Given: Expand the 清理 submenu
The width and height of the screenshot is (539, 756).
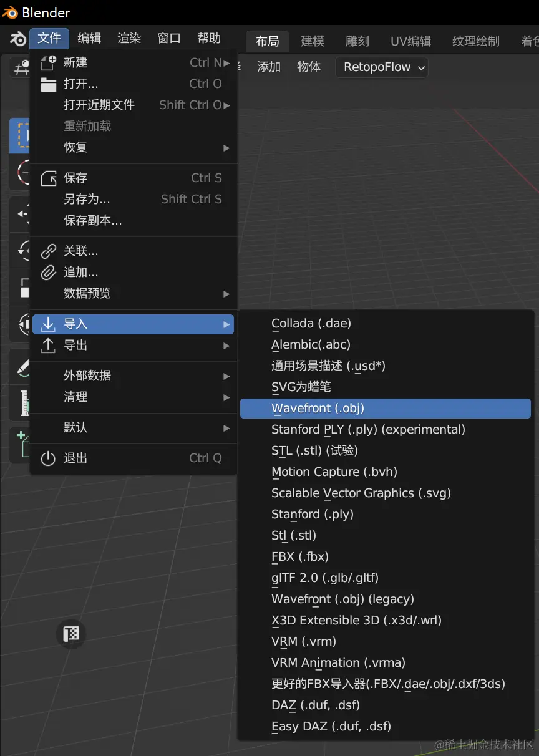Looking at the screenshot, I should (x=134, y=397).
